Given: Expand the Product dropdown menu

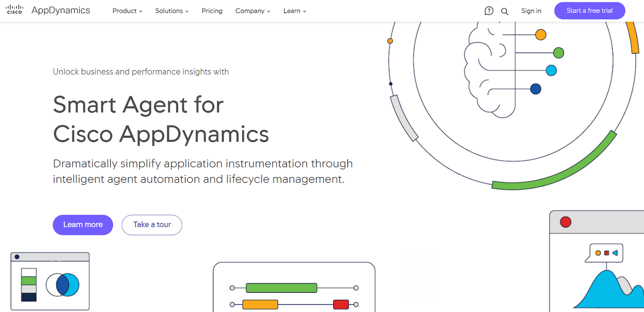Looking at the screenshot, I should [127, 11].
